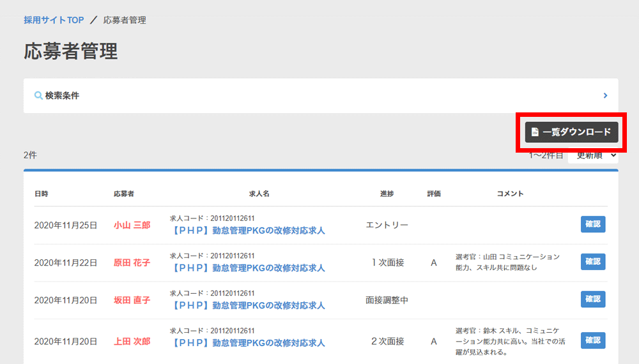The image size is (639, 364).
Task: Click 確認 for 原田 花子's entry
Action: point(592,262)
